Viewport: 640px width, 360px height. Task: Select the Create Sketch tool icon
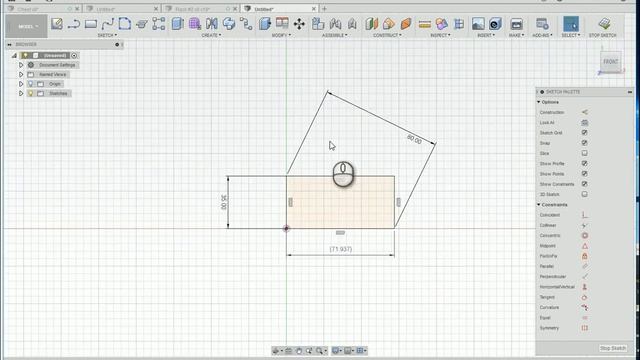(x=57, y=24)
